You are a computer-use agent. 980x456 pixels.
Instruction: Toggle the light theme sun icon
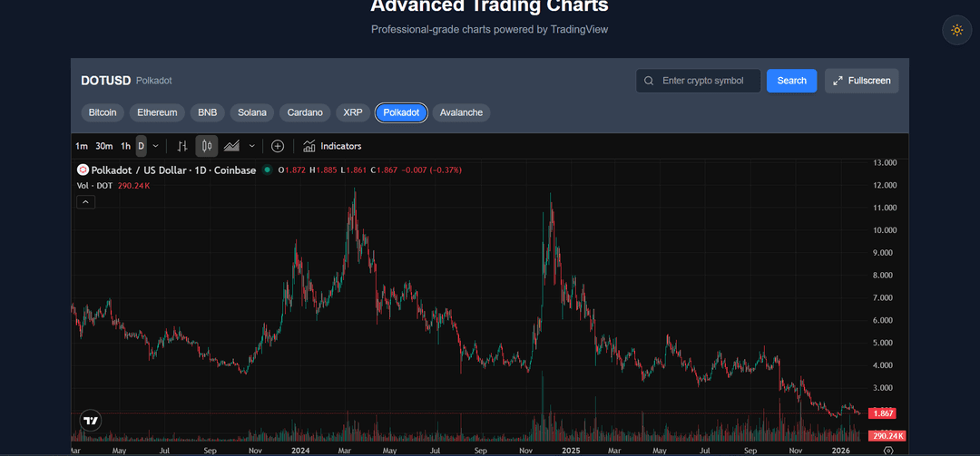(957, 30)
